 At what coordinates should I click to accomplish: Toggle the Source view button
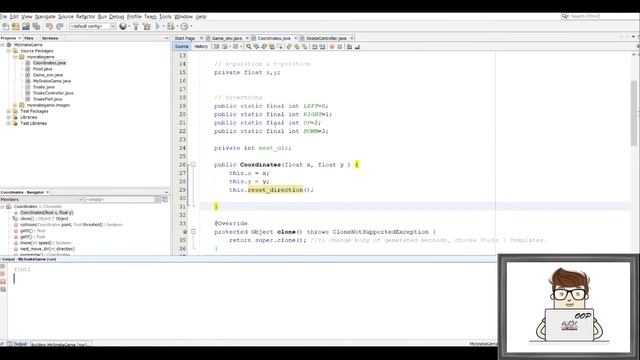pyautogui.click(x=182, y=47)
